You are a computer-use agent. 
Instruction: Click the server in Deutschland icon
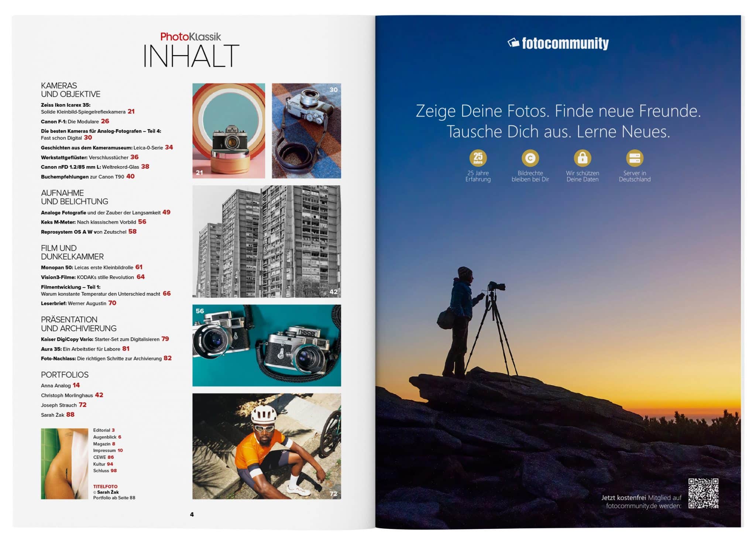(635, 158)
